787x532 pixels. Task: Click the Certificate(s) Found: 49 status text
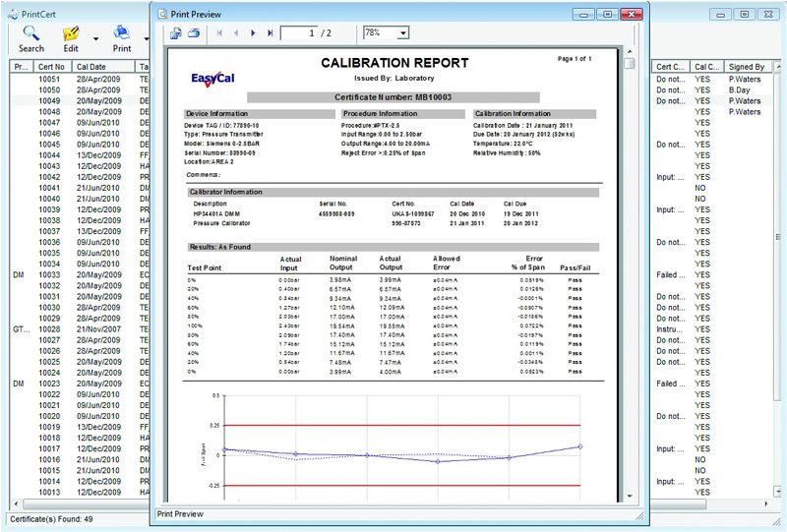coord(51,519)
